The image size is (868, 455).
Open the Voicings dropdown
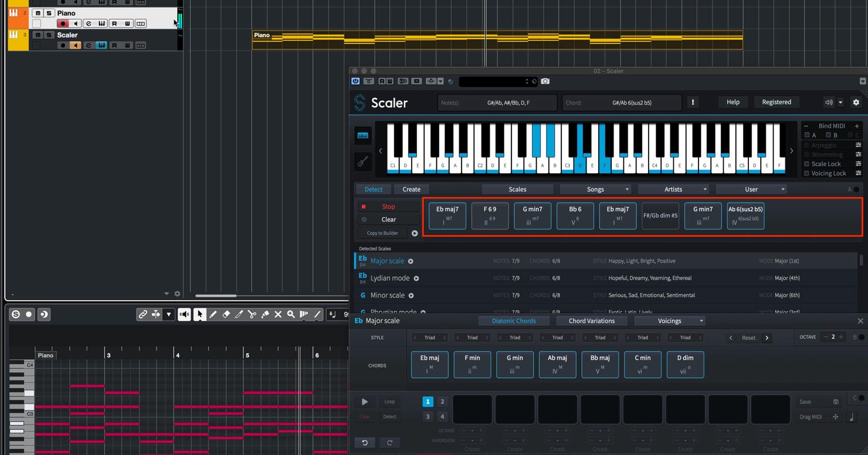(670, 321)
